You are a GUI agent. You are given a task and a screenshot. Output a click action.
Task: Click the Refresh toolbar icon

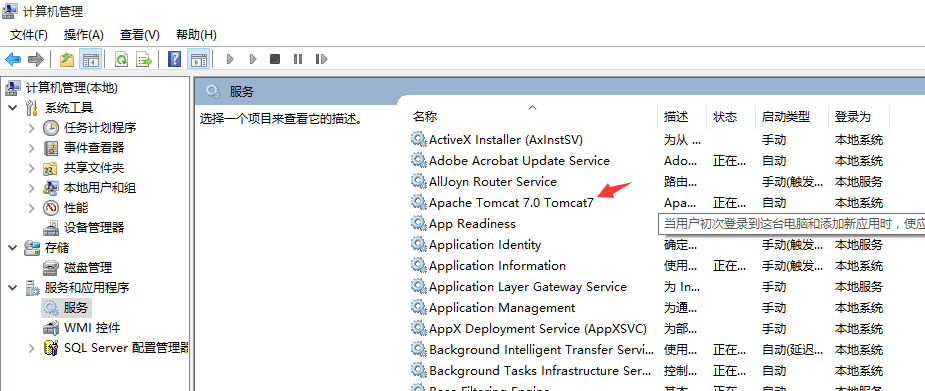[x=122, y=59]
